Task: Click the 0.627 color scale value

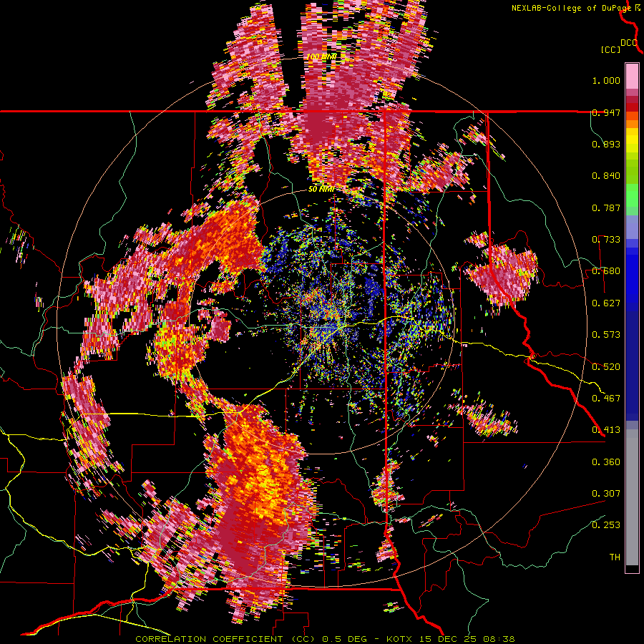Action: tap(606, 303)
